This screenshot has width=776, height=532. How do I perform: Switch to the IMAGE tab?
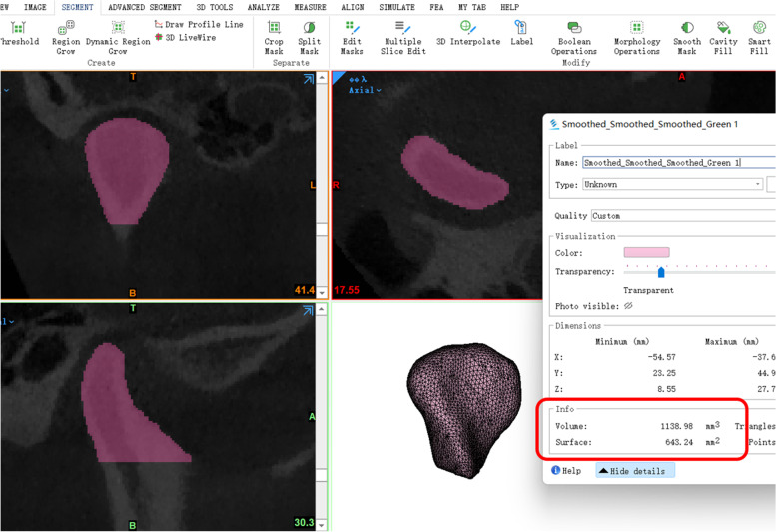35,7
